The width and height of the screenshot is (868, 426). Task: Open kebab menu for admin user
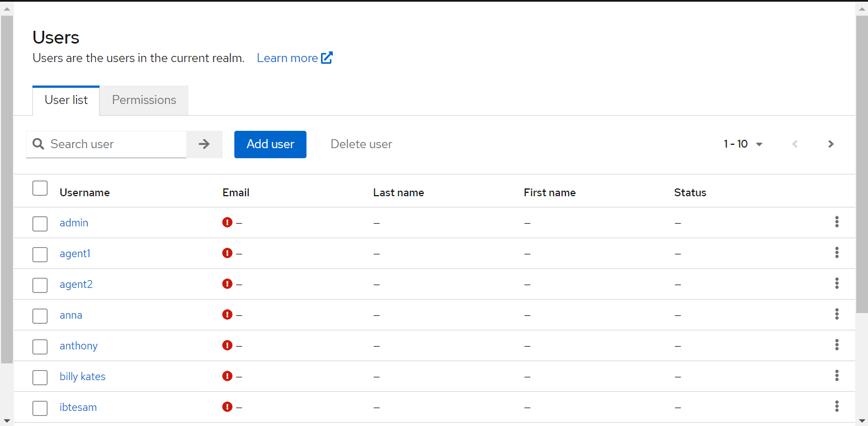(837, 222)
